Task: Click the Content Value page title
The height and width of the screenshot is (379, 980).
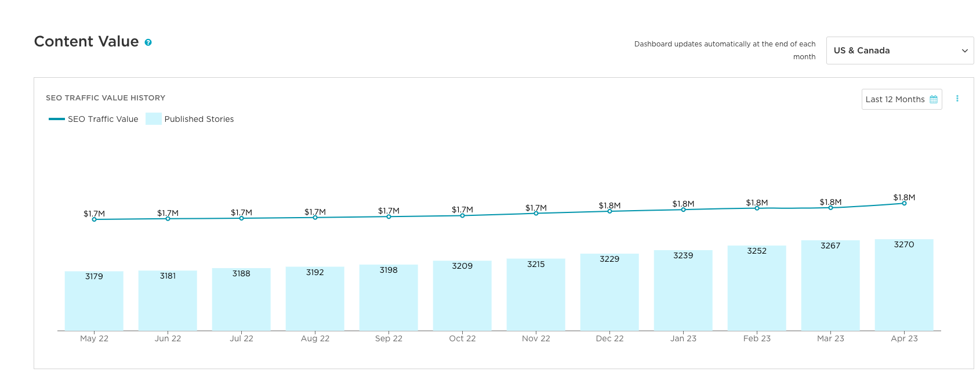Action: pyautogui.click(x=86, y=41)
